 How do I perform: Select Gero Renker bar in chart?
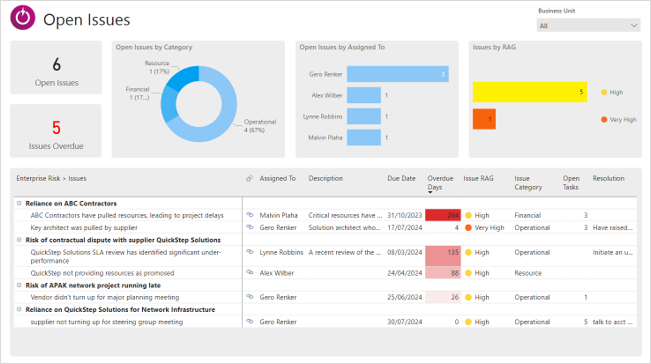(398, 74)
